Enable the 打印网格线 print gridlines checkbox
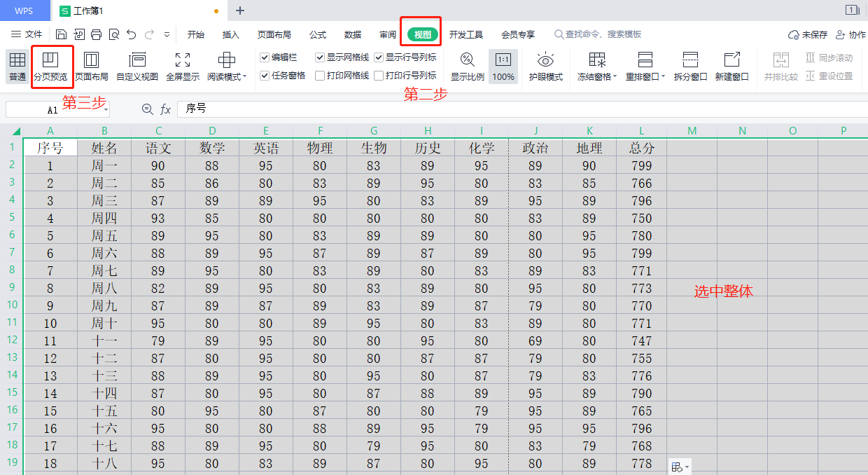The image size is (868, 475). tap(320, 76)
